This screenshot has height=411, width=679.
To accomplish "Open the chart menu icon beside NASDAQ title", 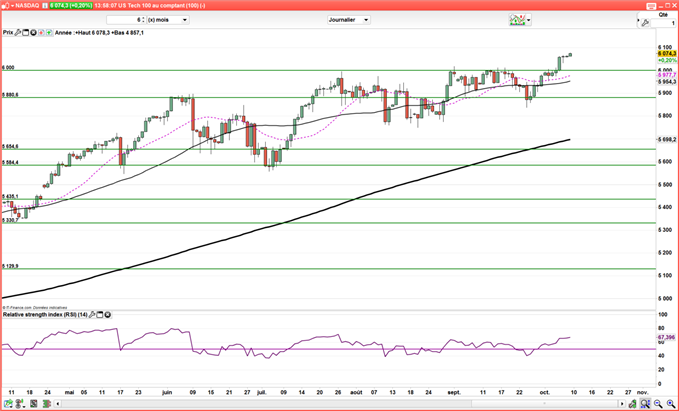I will [7, 6].
